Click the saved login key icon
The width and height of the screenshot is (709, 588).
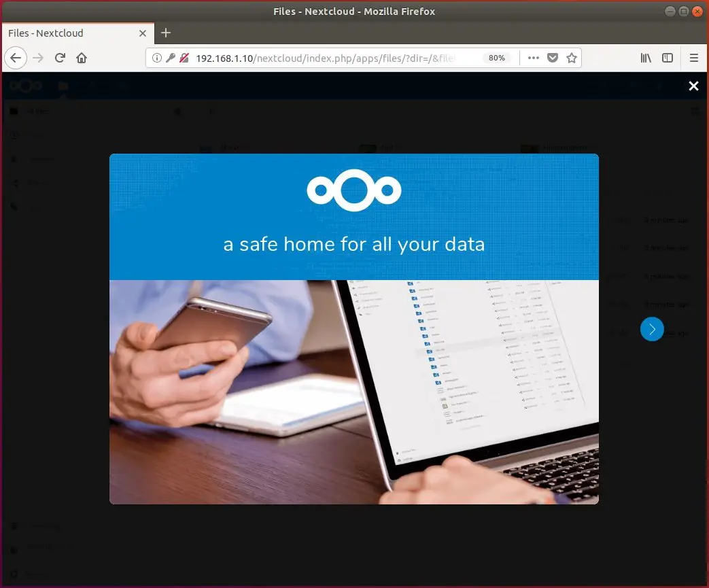(x=170, y=58)
